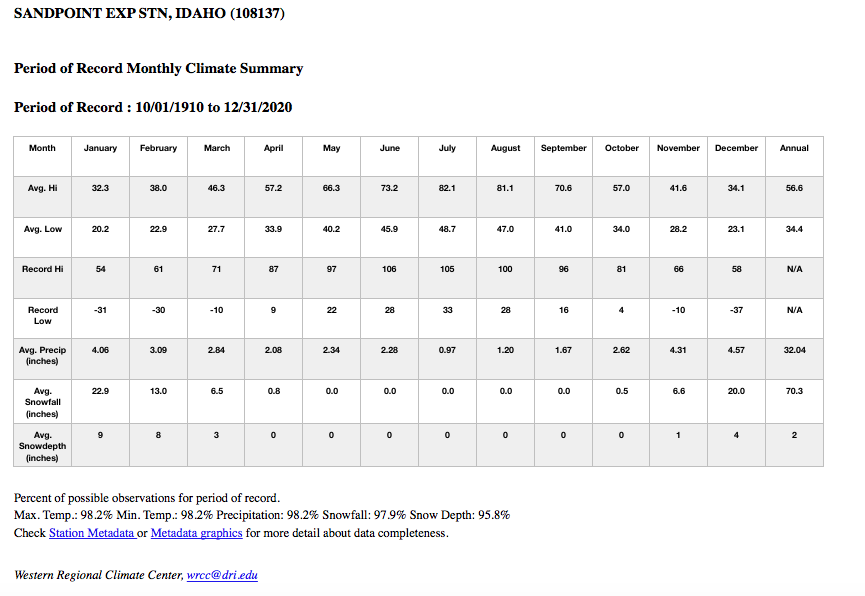Click the Avg. Snowfall (inches) row label
The width and height of the screenshot is (865, 596).
42,402
